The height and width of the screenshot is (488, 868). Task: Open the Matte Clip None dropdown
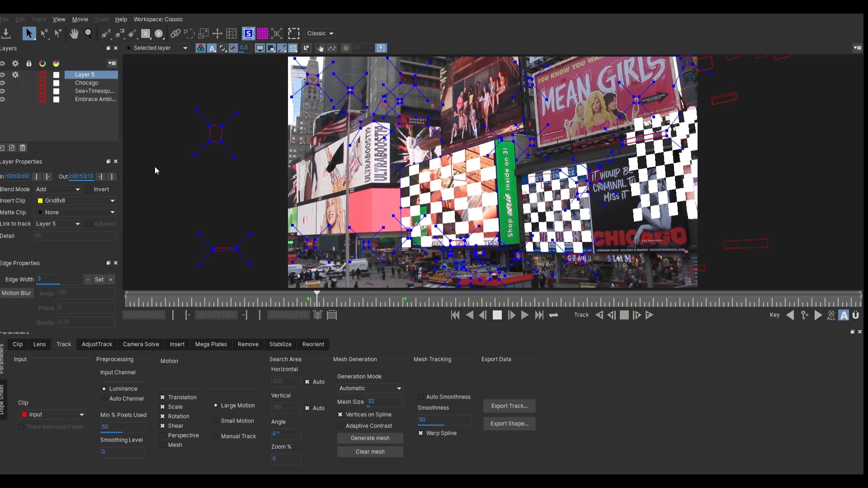pos(76,212)
